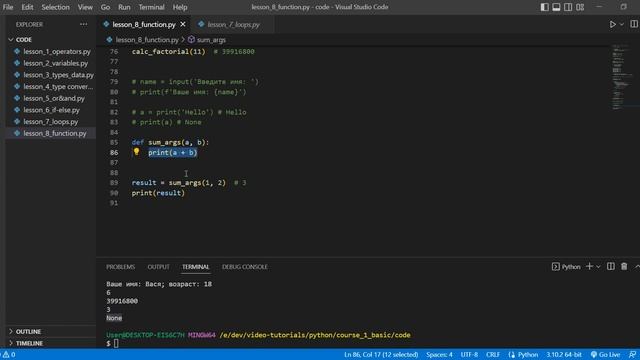Open run options dropdown beside play button

click(622, 24)
